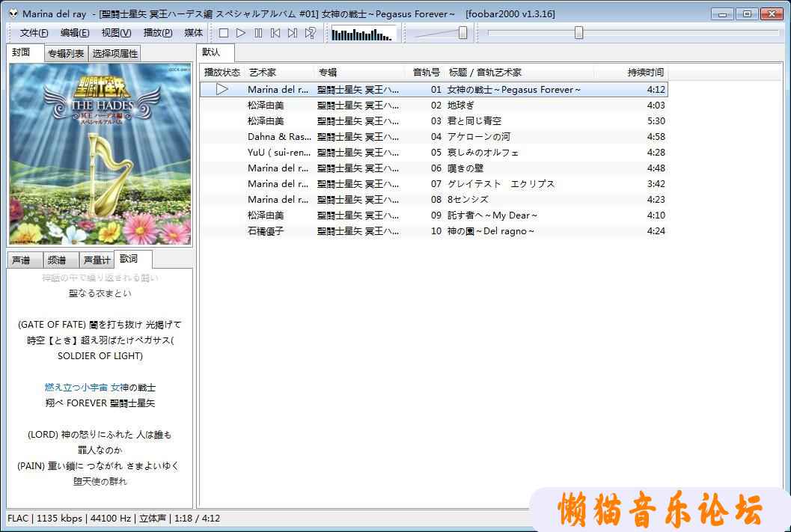The height and width of the screenshot is (532, 791).
Task: Close the foobar2000 window
Action: pos(772,13)
